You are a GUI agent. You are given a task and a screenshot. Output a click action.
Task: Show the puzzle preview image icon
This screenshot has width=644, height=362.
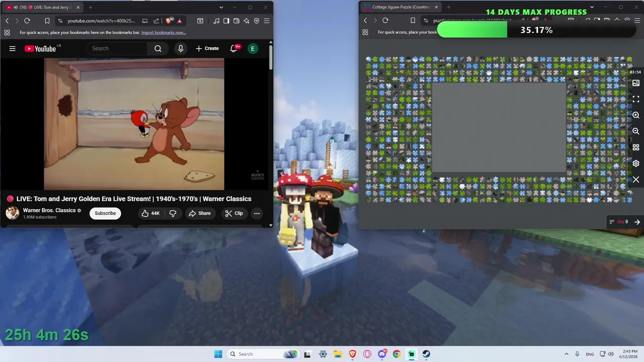(636, 83)
